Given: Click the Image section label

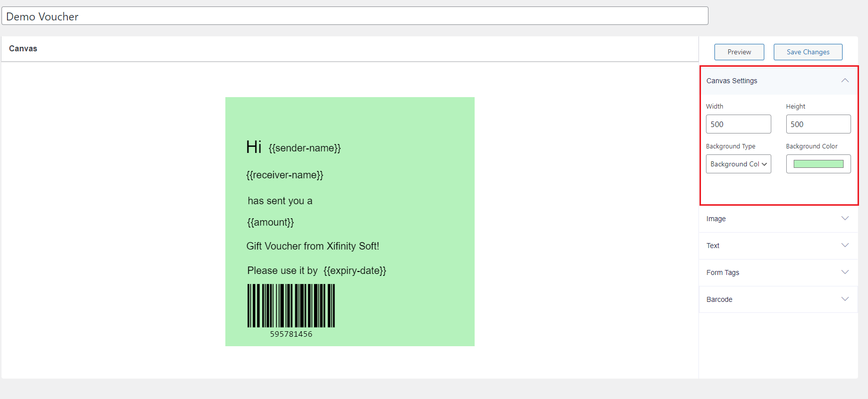Looking at the screenshot, I should click(x=716, y=219).
